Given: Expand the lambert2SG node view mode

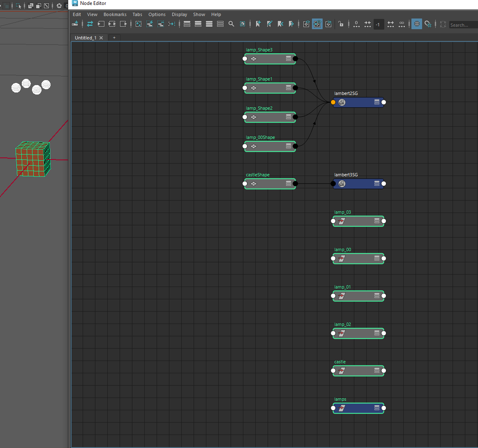Looking at the screenshot, I should pyautogui.click(x=377, y=102).
